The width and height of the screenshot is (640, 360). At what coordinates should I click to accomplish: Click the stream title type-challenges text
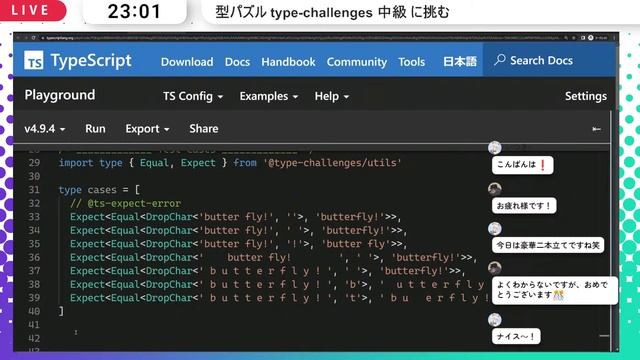(332, 12)
